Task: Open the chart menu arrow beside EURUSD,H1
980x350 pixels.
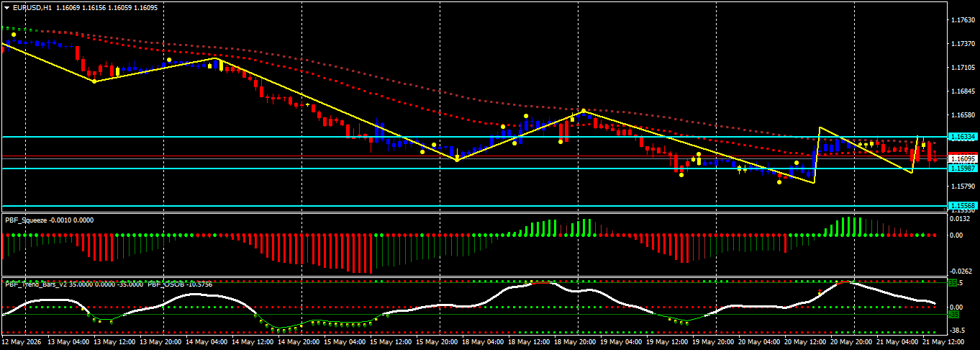Action: click(6, 6)
